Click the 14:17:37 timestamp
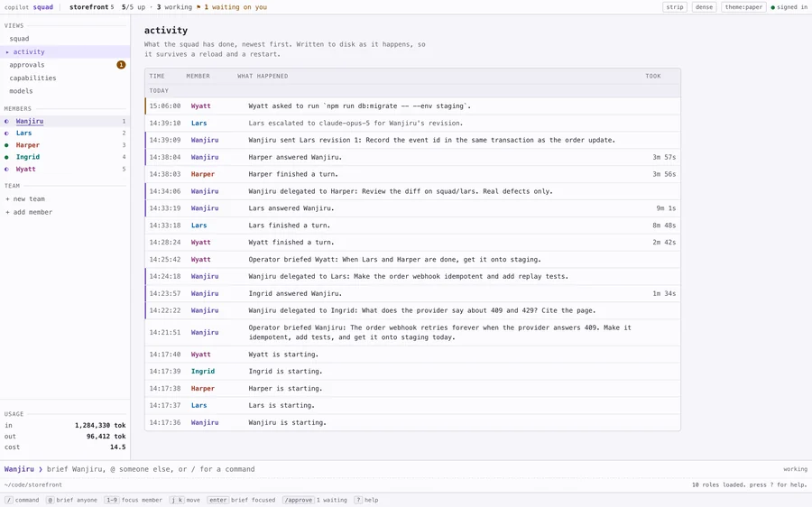This screenshot has width=812, height=507. point(165,405)
